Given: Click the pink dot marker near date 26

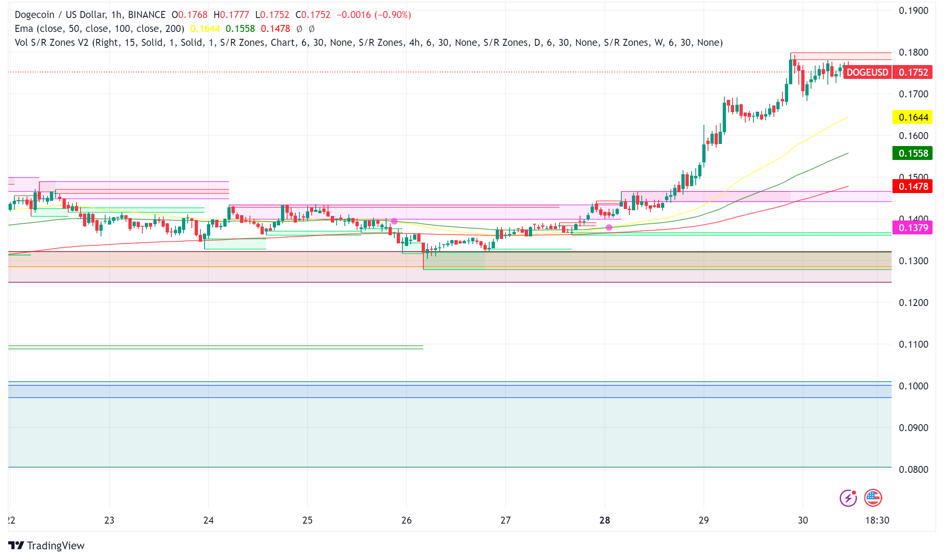Looking at the screenshot, I should [394, 221].
